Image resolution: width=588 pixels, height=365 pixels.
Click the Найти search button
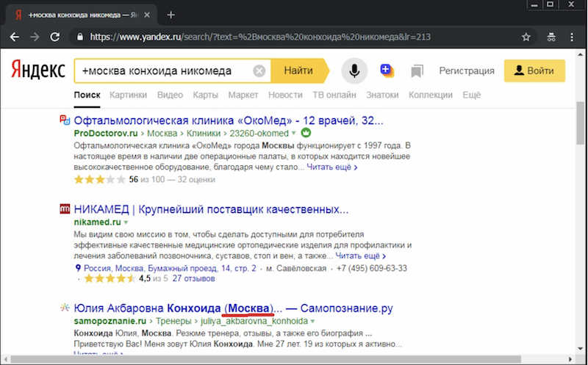(299, 71)
